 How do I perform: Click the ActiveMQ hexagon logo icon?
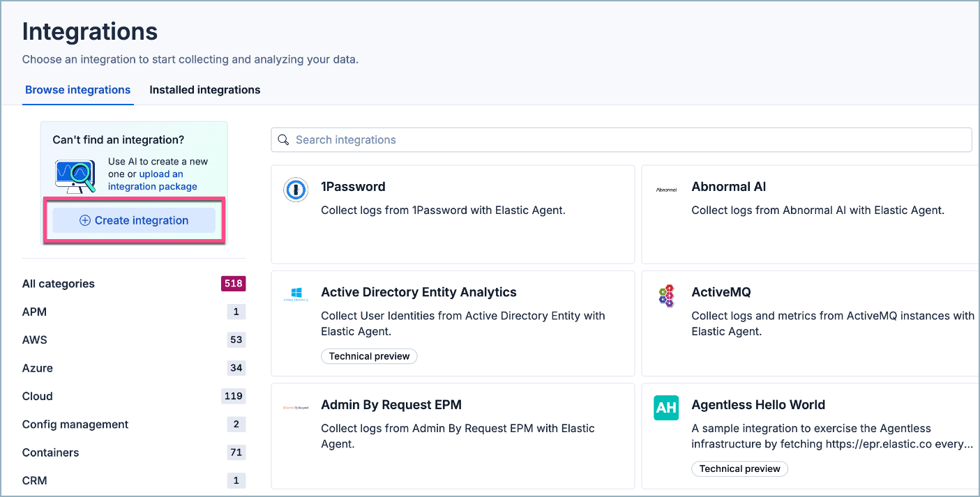point(666,295)
